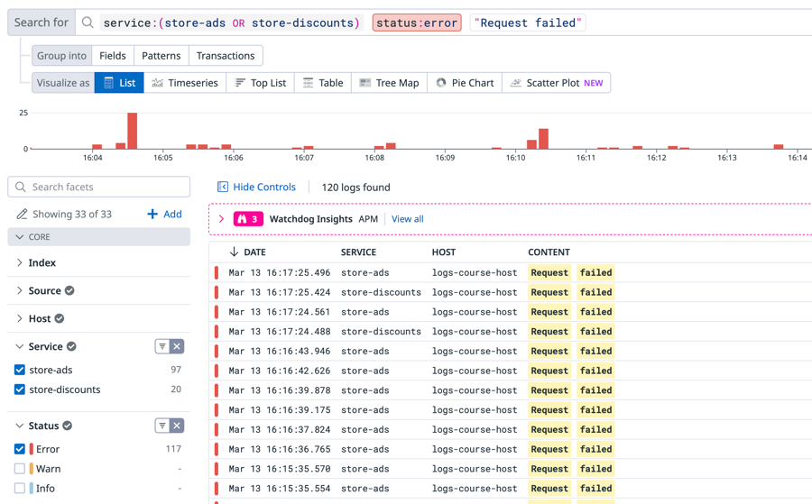This screenshot has width=812, height=504.
Task: Visualize as List
Action: (x=119, y=83)
